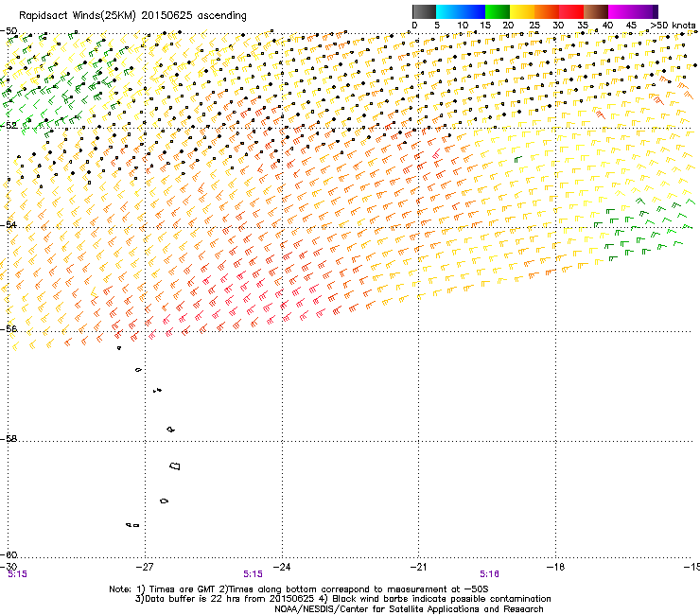Click the '30' label under the color bar
This screenshot has width=700, height=615.
coord(558,26)
